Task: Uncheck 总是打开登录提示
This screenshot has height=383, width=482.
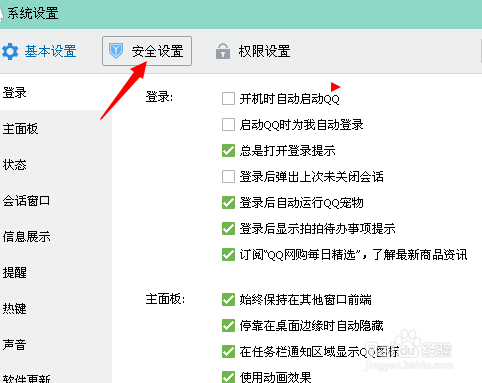Action: [x=228, y=151]
